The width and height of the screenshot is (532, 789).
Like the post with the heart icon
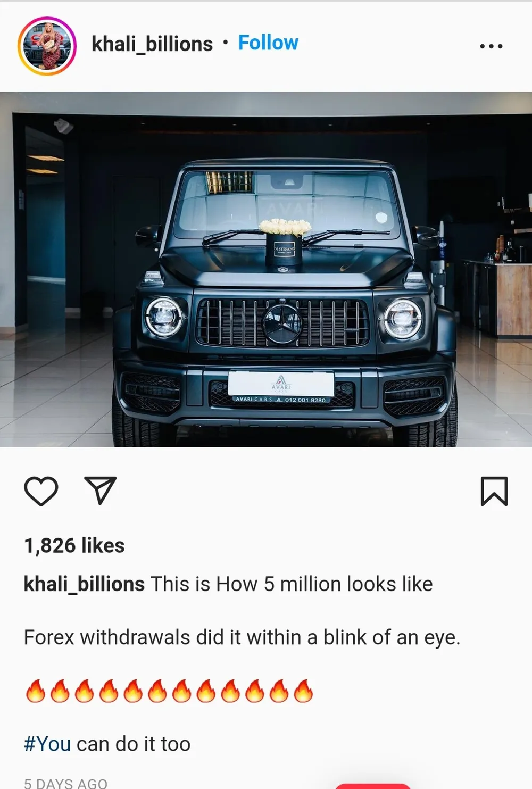click(x=41, y=491)
